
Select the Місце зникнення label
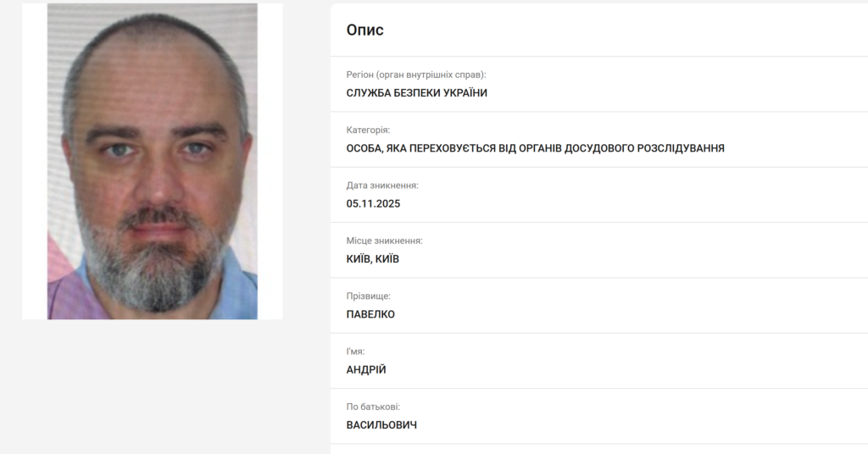pyautogui.click(x=385, y=241)
